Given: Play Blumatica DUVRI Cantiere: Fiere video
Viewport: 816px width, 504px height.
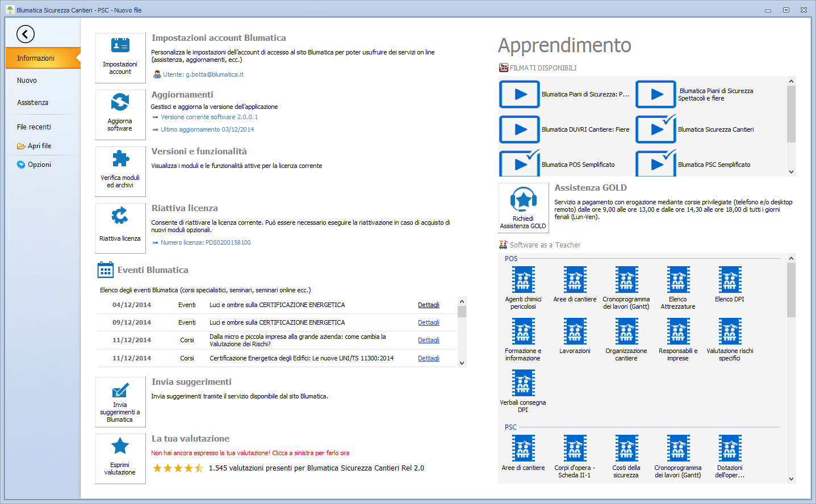Looking at the screenshot, I should tap(520, 129).
